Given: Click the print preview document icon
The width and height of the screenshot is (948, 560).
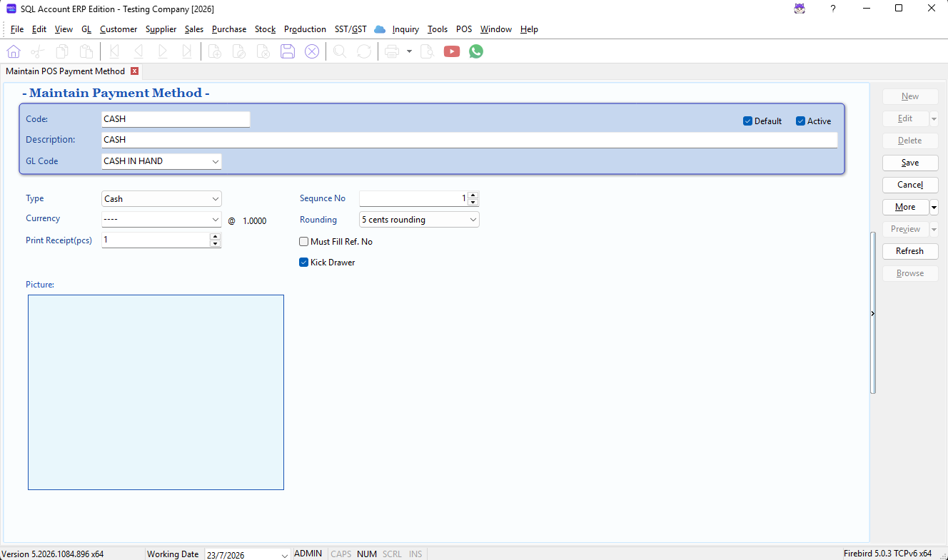Looking at the screenshot, I should [x=427, y=51].
